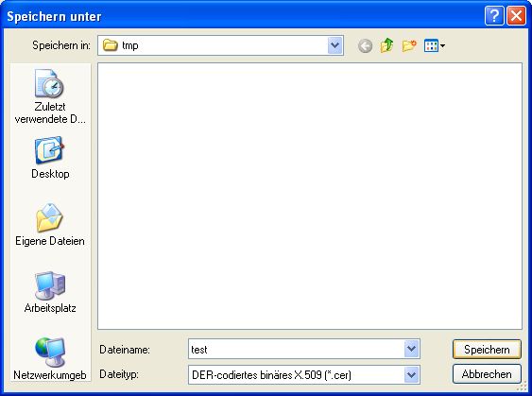This screenshot has height=396, width=532.
Task: Click the back navigation arrow icon
Action: click(365, 45)
